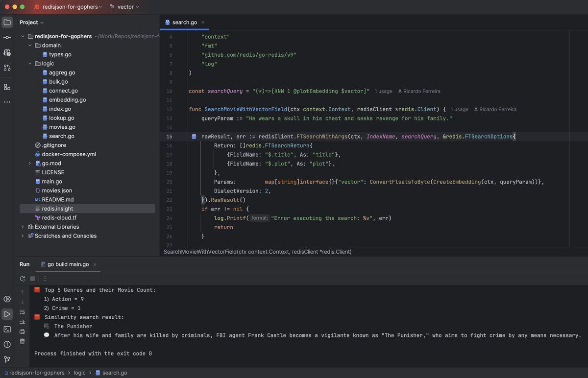Open the Structure tool window icon

pos(7,87)
